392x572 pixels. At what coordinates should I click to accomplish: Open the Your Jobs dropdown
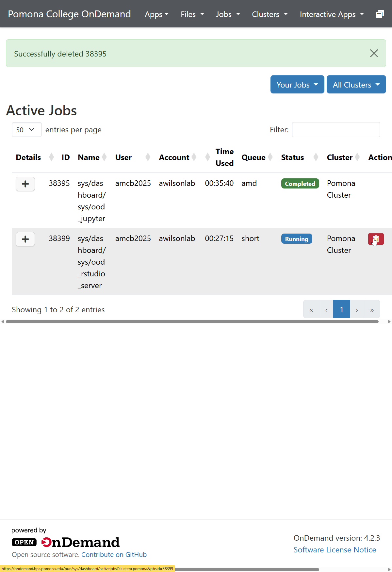coord(297,84)
